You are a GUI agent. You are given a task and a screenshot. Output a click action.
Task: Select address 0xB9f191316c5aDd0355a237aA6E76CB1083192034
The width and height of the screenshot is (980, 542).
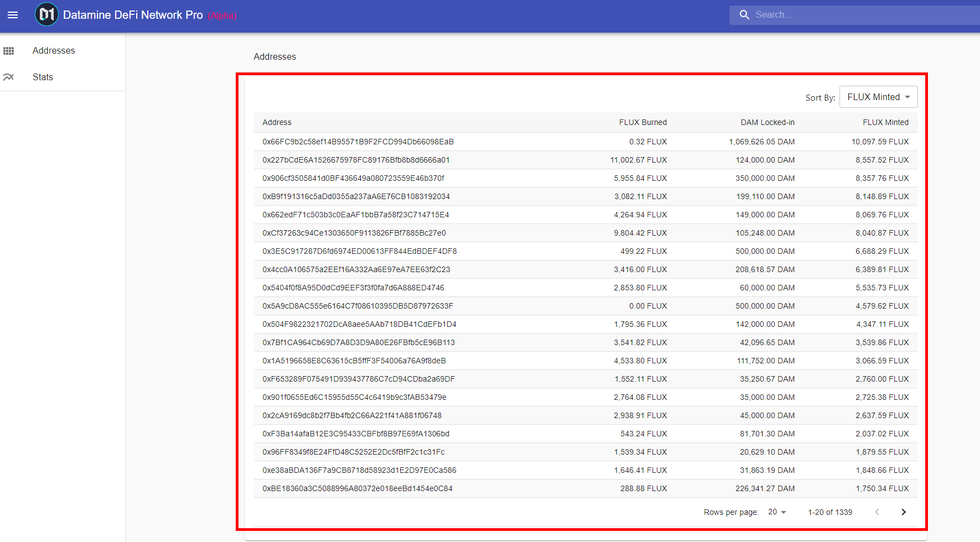coord(356,196)
